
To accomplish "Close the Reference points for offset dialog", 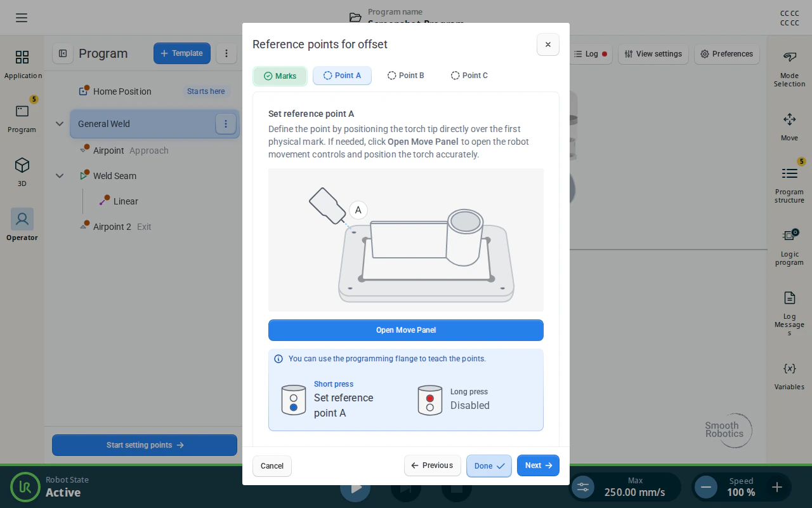I will coord(548,44).
